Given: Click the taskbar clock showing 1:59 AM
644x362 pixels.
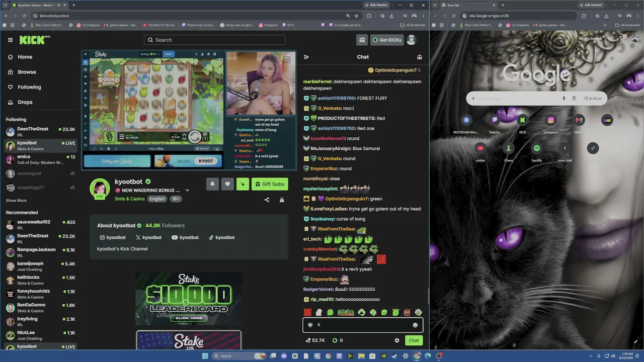Looking at the screenshot, I should [627, 356].
